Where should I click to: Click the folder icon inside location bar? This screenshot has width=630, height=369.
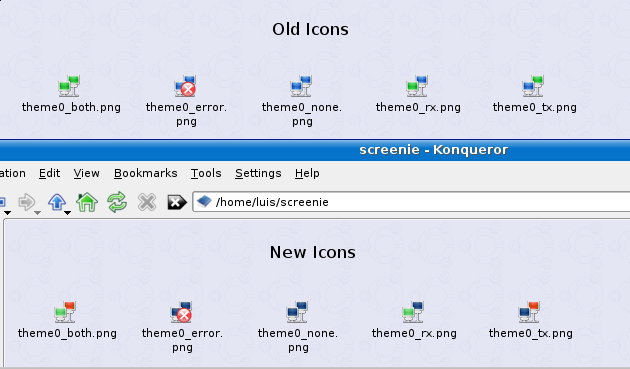[204, 201]
